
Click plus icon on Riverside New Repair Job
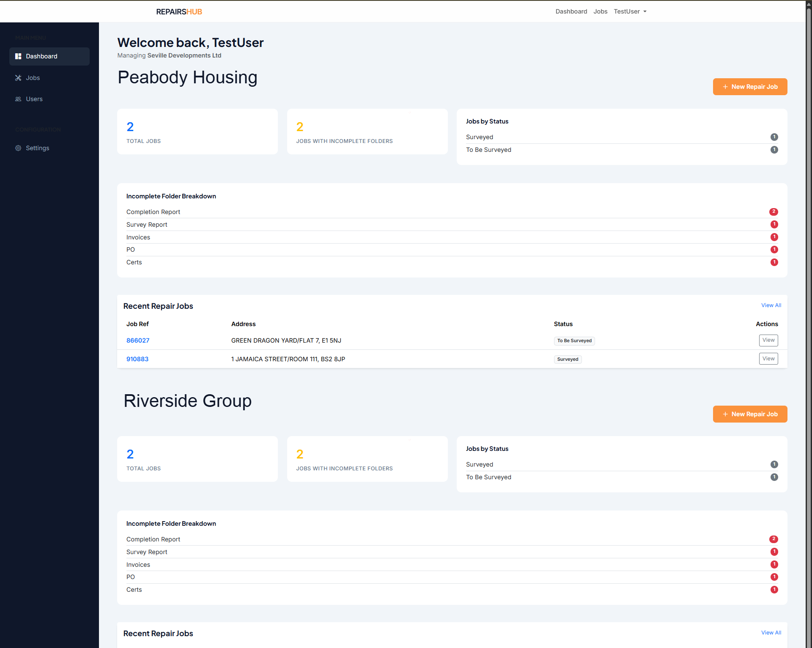(725, 414)
